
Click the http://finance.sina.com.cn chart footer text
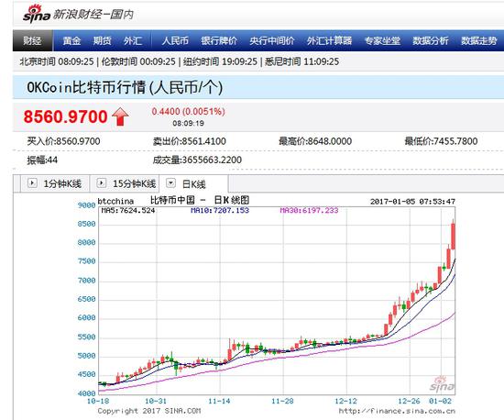coord(397,411)
